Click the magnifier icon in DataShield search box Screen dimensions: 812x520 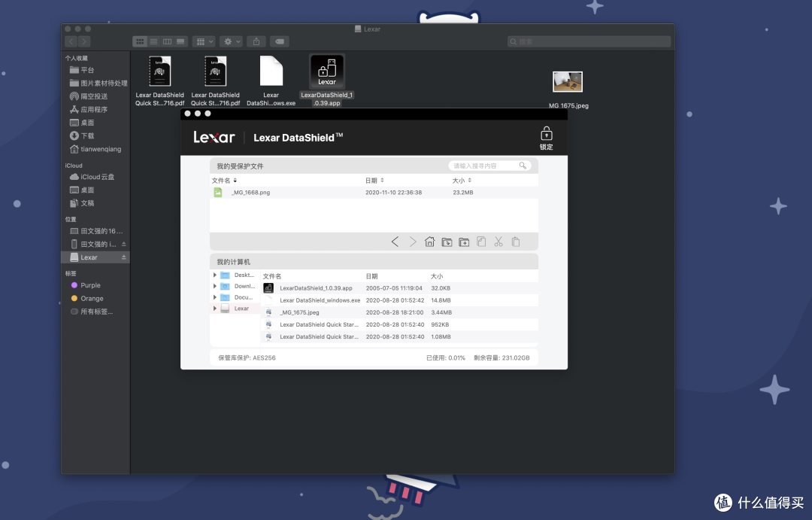[x=523, y=166]
